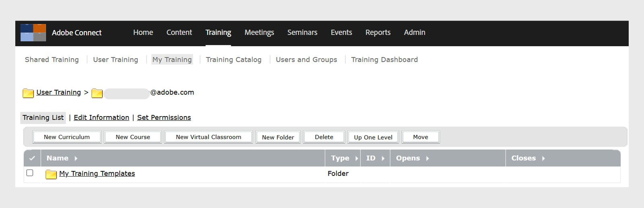Click the Opens column header text

(408, 158)
